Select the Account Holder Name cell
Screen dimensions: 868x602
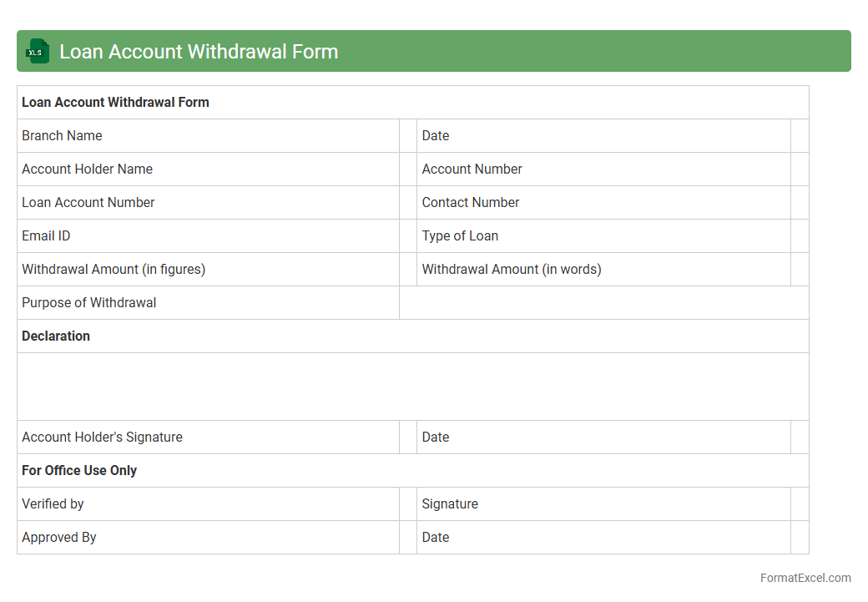tap(208, 169)
